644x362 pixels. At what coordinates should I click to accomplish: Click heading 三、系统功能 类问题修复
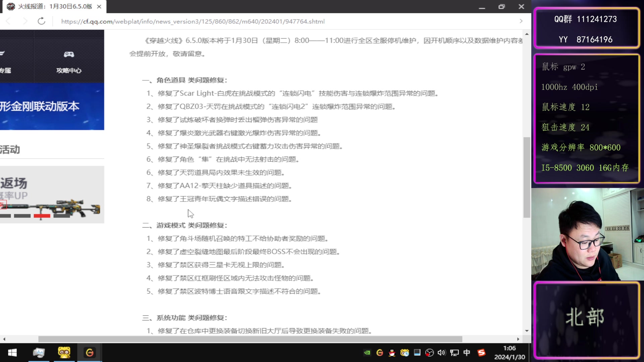[x=185, y=318]
